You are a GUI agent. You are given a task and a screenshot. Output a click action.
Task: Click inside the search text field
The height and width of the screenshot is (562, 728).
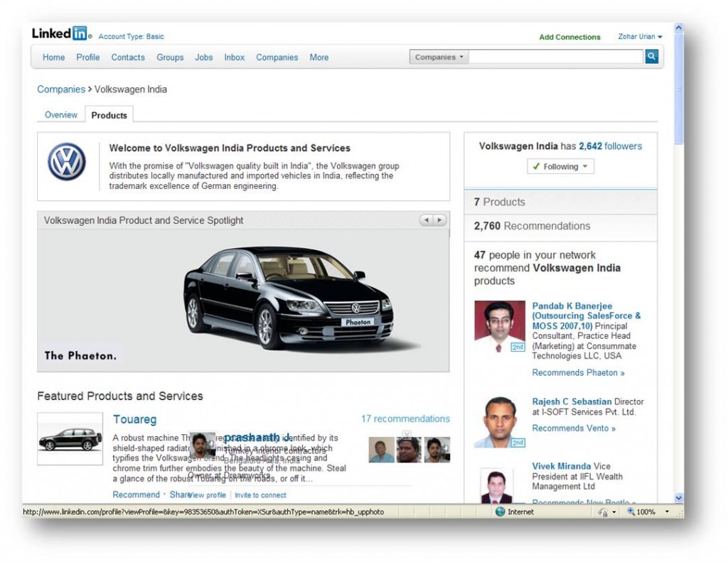pos(556,57)
